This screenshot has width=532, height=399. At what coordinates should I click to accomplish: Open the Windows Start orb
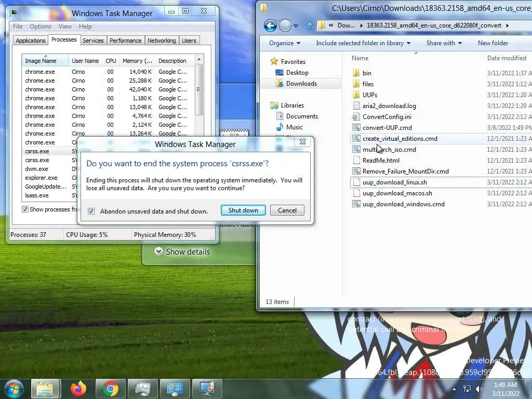click(x=14, y=389)
